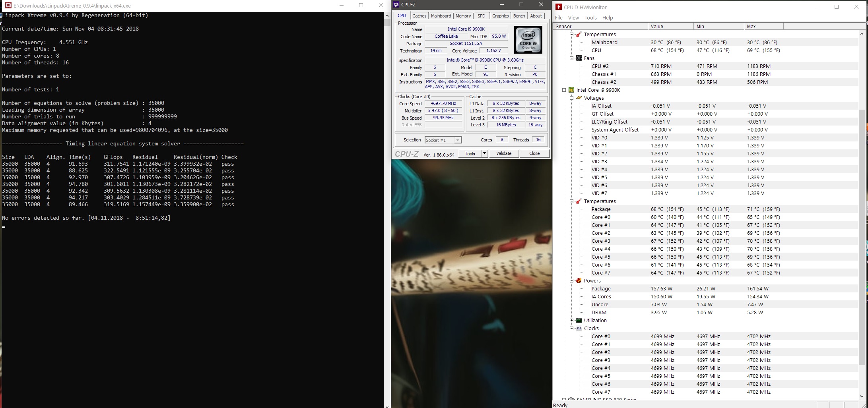The height and width of the screenshot is (408, 868).
Task: Select the Chassis #1 fan row
Action: pyautogui.click(x=706, y=74)
